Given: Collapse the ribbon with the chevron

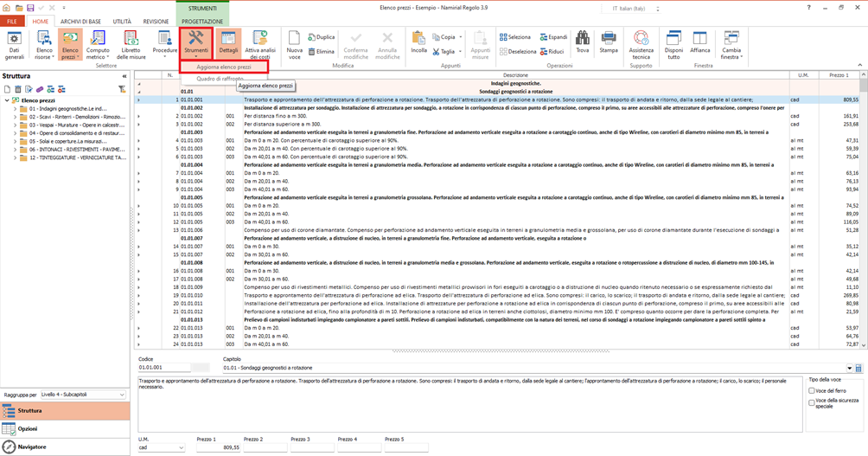Looking at the screenshot, I should 859,66.
